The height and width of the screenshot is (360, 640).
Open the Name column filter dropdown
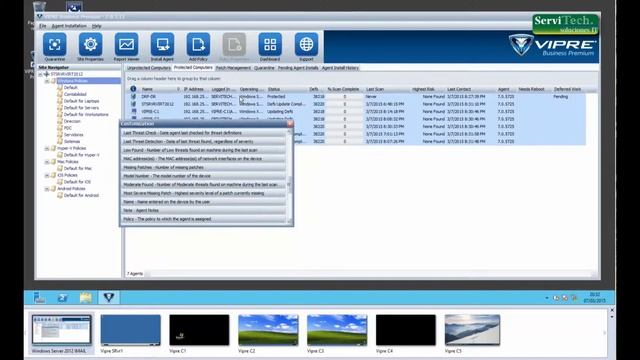pyautogui.click(x=178, y=89)
